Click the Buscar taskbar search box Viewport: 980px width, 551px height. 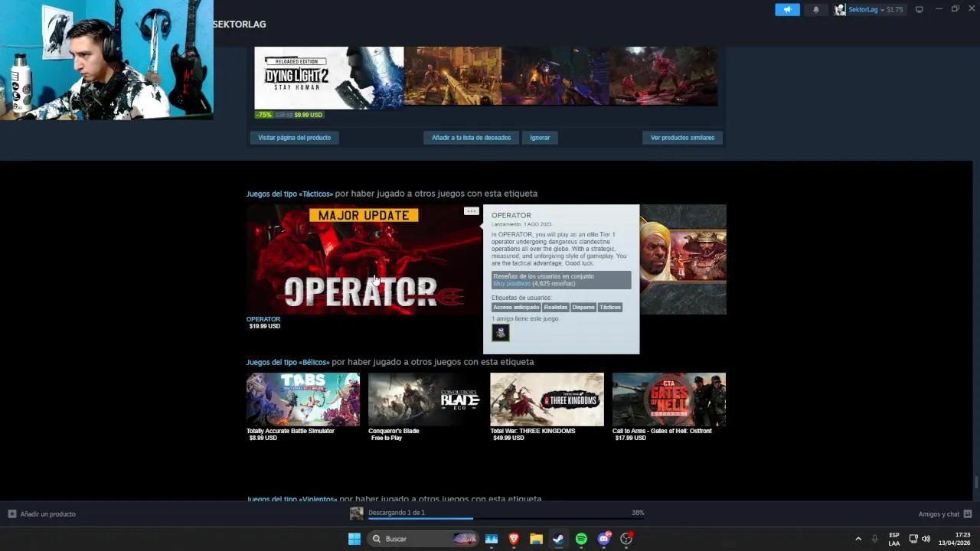[x=423, y=539]
